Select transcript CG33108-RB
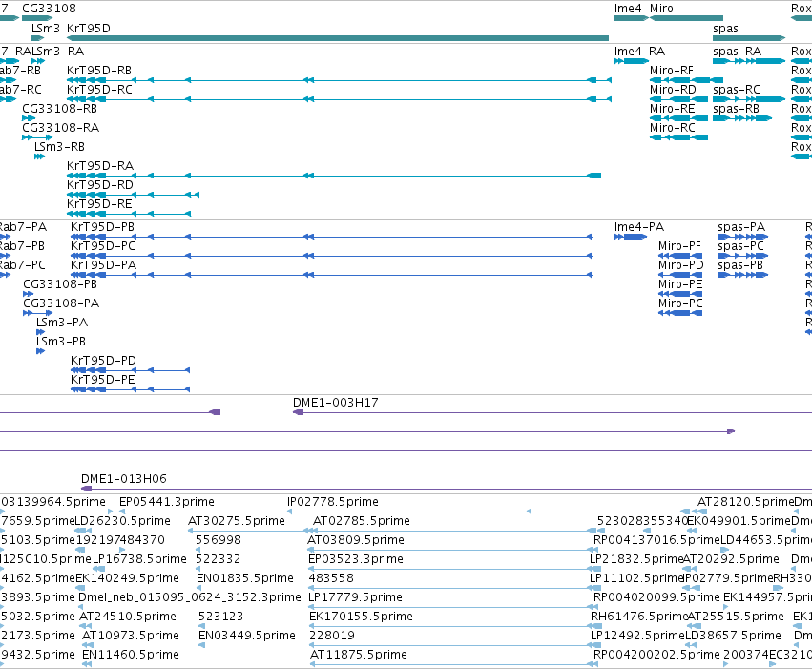 59,108
